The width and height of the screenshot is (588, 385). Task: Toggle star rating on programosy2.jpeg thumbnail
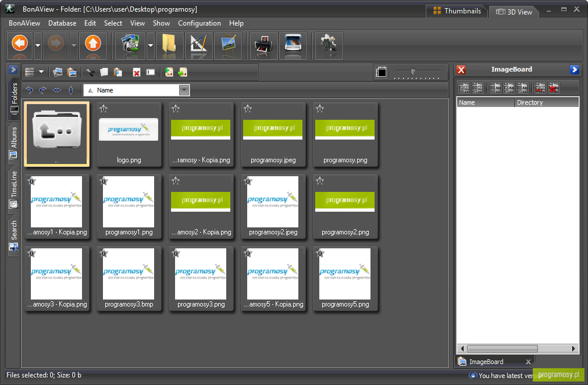click(248, 181)
